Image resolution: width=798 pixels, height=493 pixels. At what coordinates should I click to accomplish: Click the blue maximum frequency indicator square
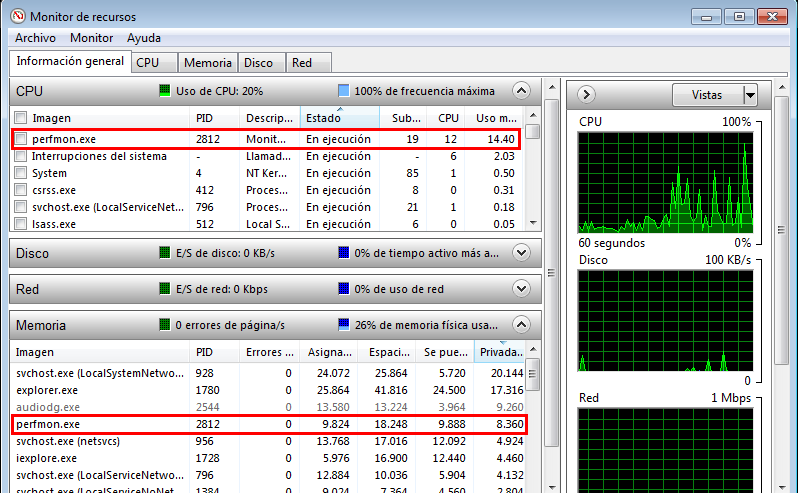[x=344, y=90]
